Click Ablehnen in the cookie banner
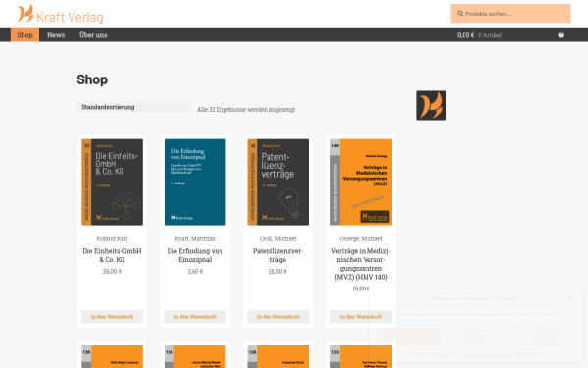588x368 pixels. (x=476, y=338)
